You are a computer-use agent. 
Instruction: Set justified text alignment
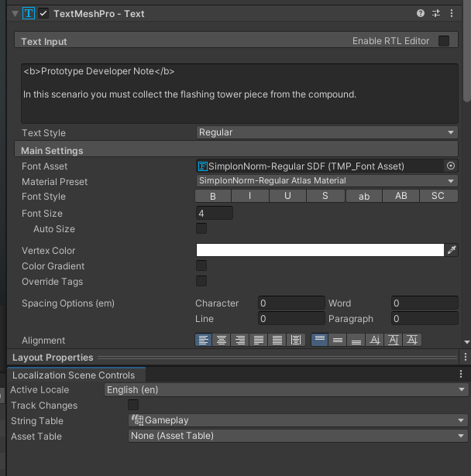[259, 340]
